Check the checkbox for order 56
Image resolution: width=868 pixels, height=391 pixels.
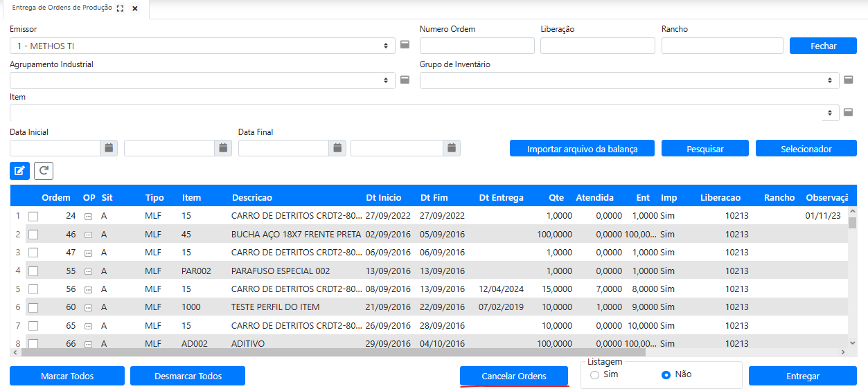coord(33,289)
